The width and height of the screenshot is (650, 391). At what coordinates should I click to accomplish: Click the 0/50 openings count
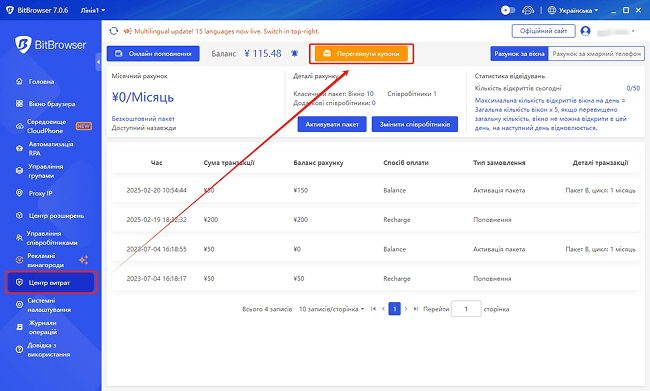[x=633, y=88]
